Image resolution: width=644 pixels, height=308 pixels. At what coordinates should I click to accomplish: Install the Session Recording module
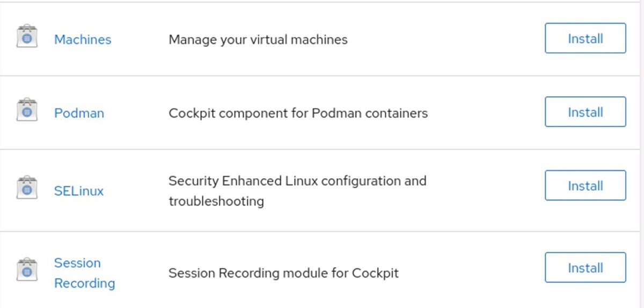coord(585,268)
